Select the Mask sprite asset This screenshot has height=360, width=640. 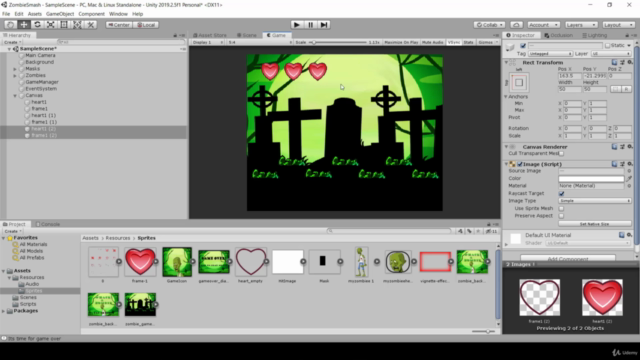click(324, 262)
